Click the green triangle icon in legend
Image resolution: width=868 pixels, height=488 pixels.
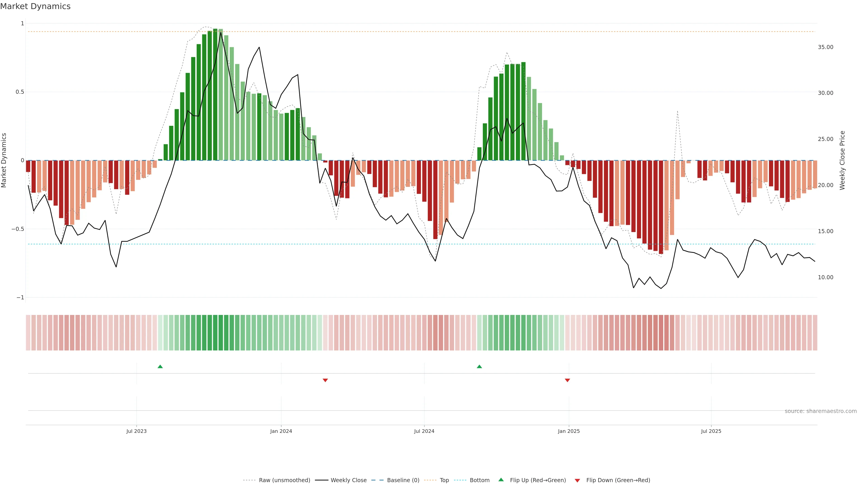[501, 480]
